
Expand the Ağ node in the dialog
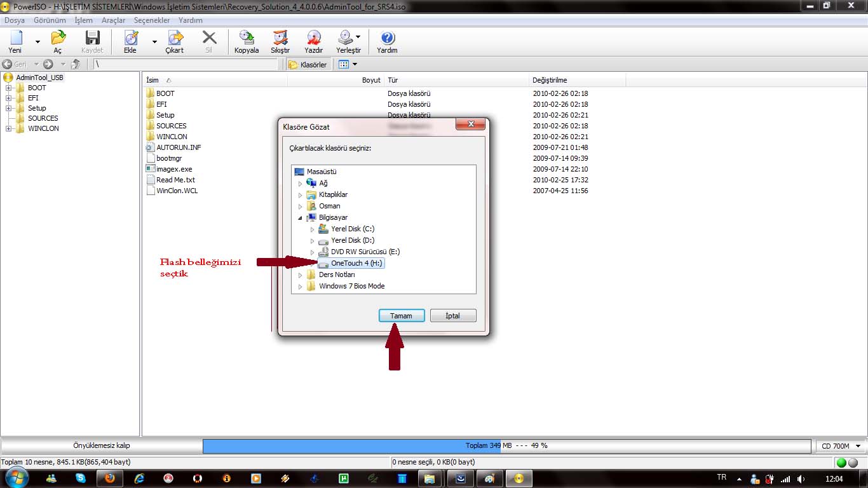click(301, 183)
